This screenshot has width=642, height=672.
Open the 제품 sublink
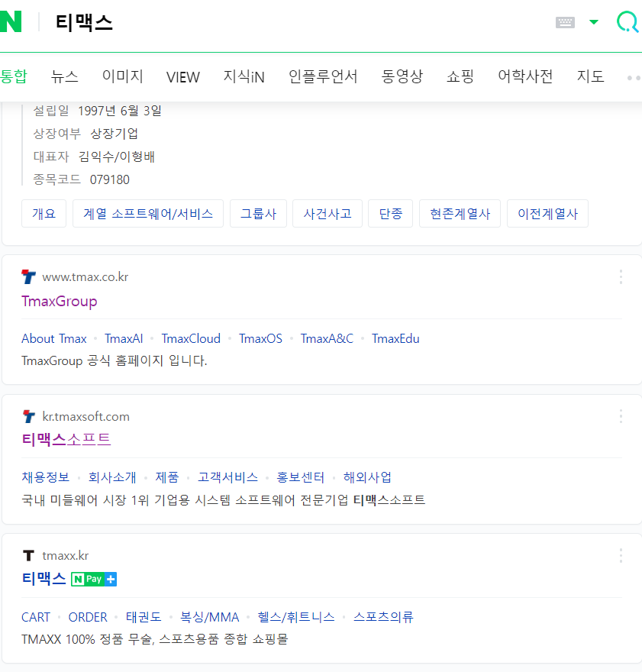pos(167,477)
